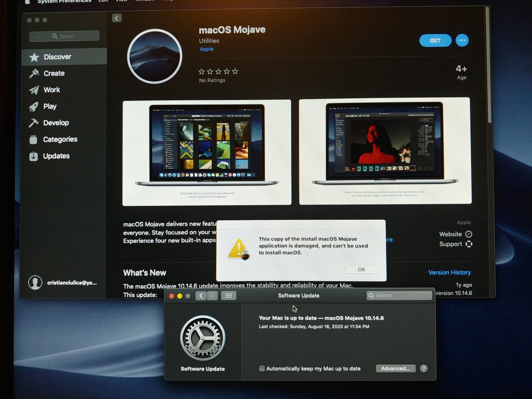Click the 'Utilities' category text
Image resolution: width=532 pixels, height=399 pixels.
point(209,41)
